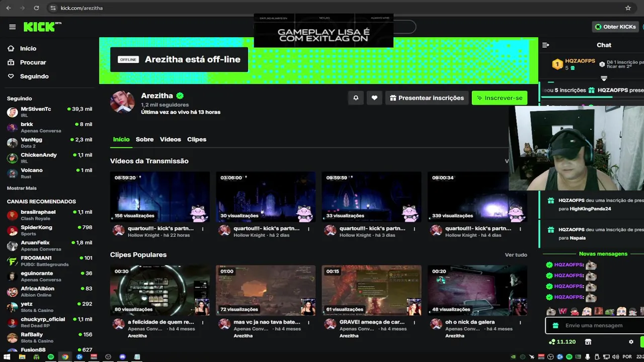The width and height of the screenshot is (644, 362).
Task: Open the hamburger sidebar menu
Action: coord(12,27)
